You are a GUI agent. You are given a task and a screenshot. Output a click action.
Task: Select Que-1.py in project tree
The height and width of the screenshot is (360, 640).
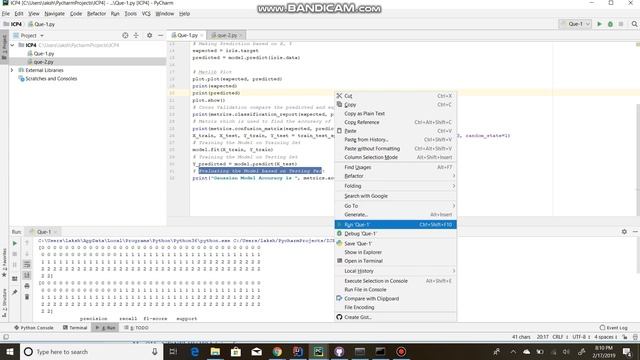click(44, 53)
